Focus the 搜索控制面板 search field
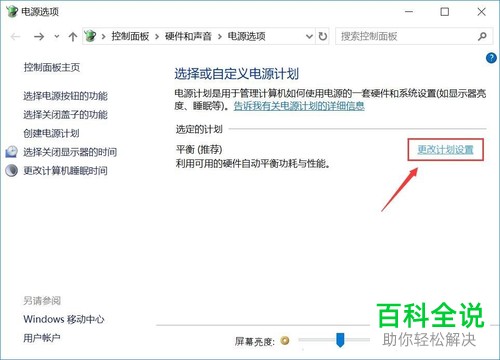 [x=414, y=36]
